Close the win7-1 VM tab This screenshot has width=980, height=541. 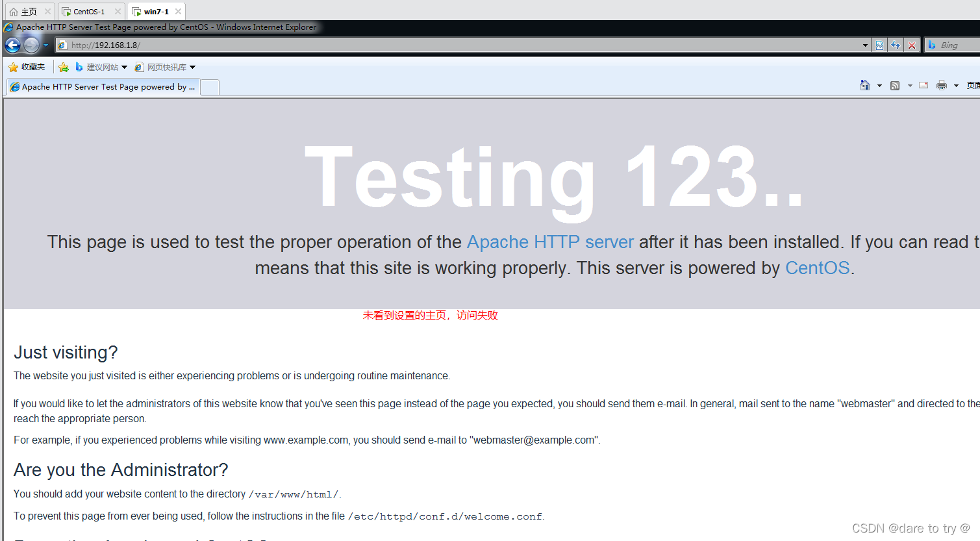click(x=178, y=12)
